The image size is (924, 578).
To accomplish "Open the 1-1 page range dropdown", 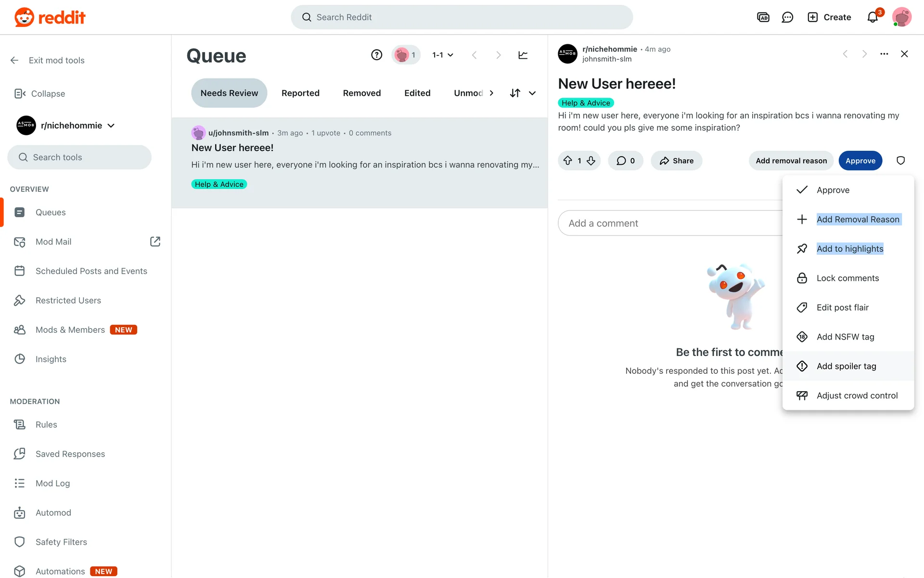I will [442, 55].
